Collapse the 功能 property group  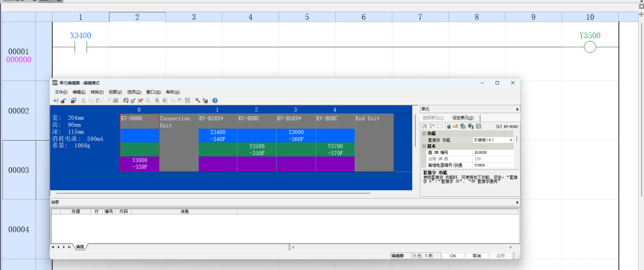pyautogui.click(x=424, y=134)
